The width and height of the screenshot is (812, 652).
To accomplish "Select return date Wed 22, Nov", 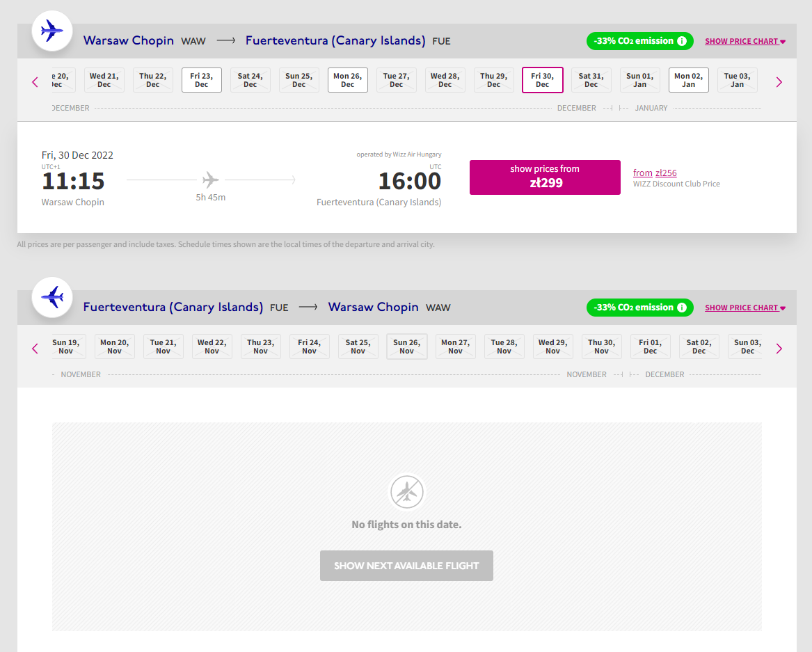I will pos(212,347).
